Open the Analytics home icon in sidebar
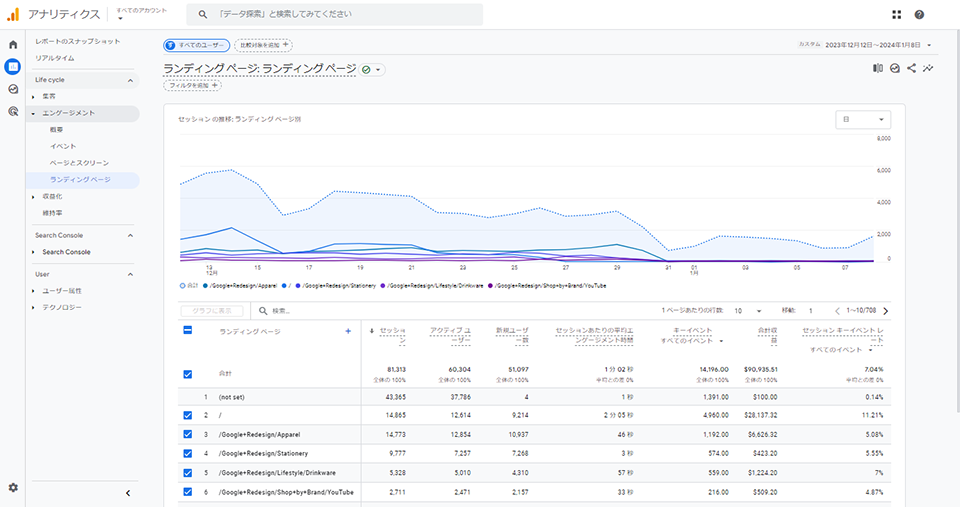Screen dimensions: 960x507 click(x=13, y=44)
